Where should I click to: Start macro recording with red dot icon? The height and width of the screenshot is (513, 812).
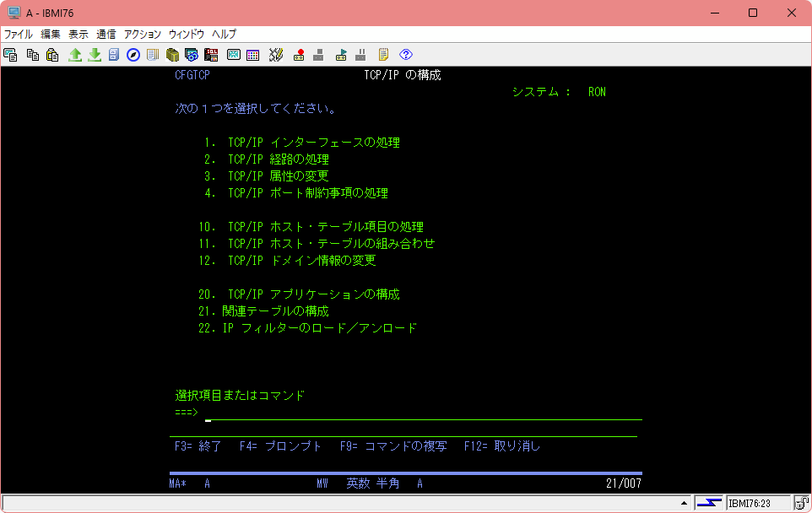(x=299, y=54)
